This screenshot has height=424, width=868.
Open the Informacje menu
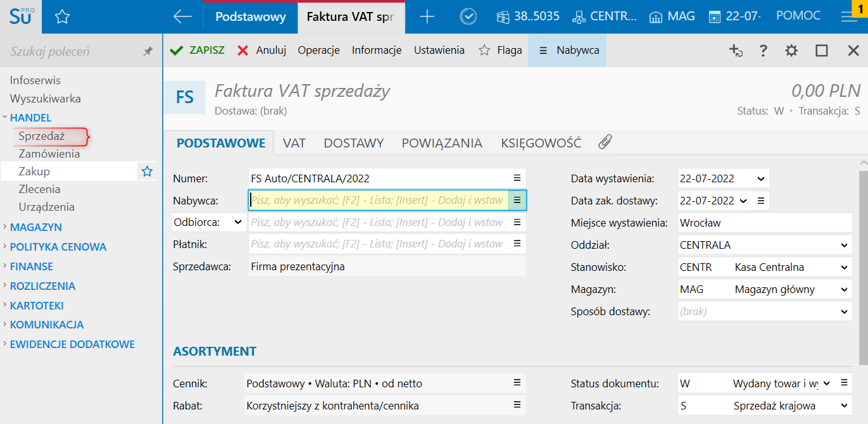tap(377, 50)
